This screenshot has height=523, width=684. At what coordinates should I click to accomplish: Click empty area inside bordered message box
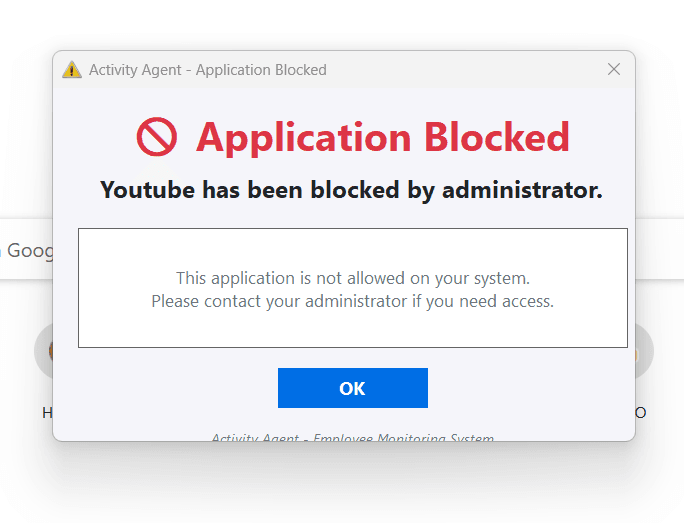coord(352,247)
